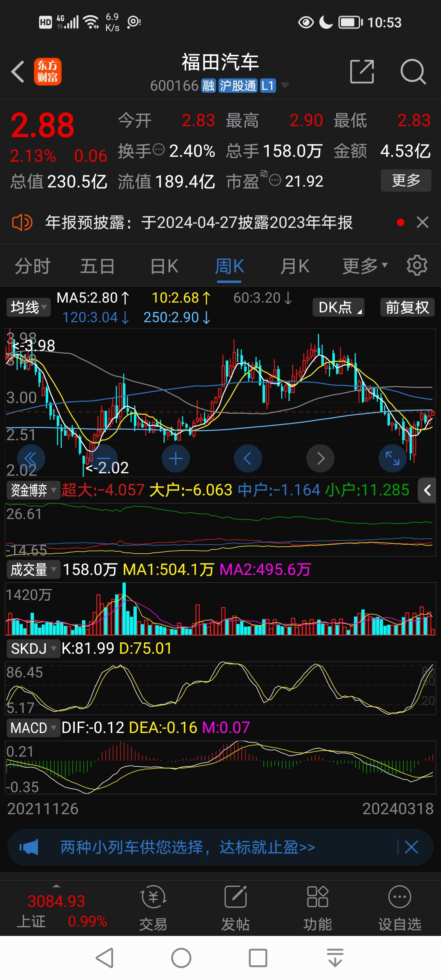
Task: Tap the 沪股通 badge
Action: 238,86
